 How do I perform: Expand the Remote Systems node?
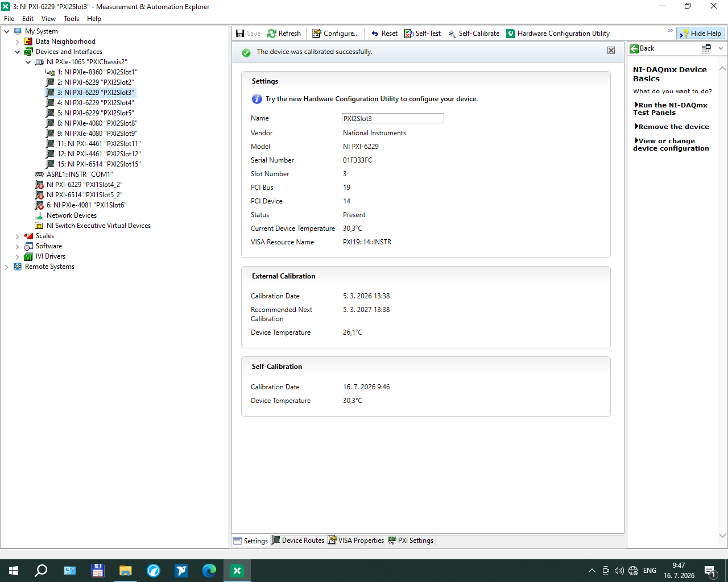coord(6,267)
